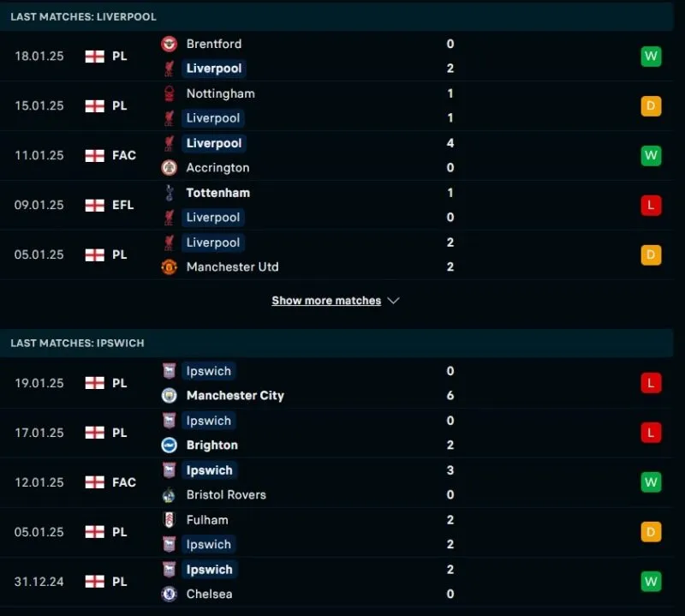Click the yellow D badge for Nottingham match

(x=651, y=105)
